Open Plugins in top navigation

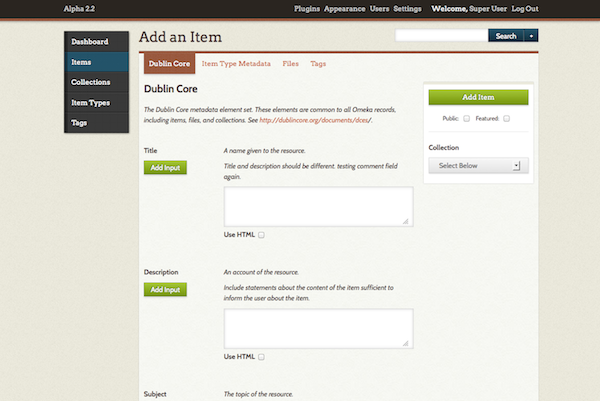pyautogui.click(x=307, y=9)
